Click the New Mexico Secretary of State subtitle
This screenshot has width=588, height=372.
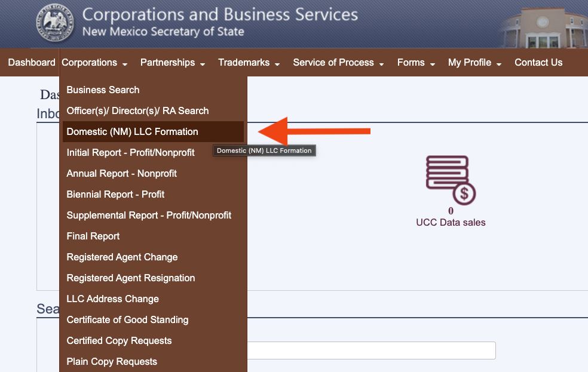[x=164, y=32]
